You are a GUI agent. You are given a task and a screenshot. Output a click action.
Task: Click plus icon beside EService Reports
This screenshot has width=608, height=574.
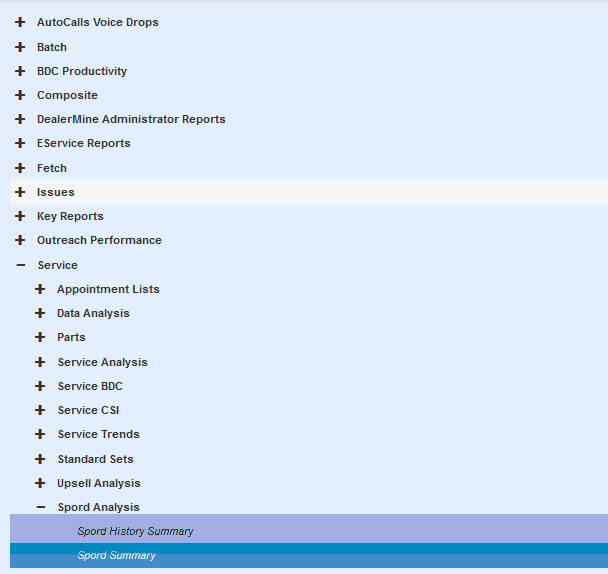(x=20, y=143)
